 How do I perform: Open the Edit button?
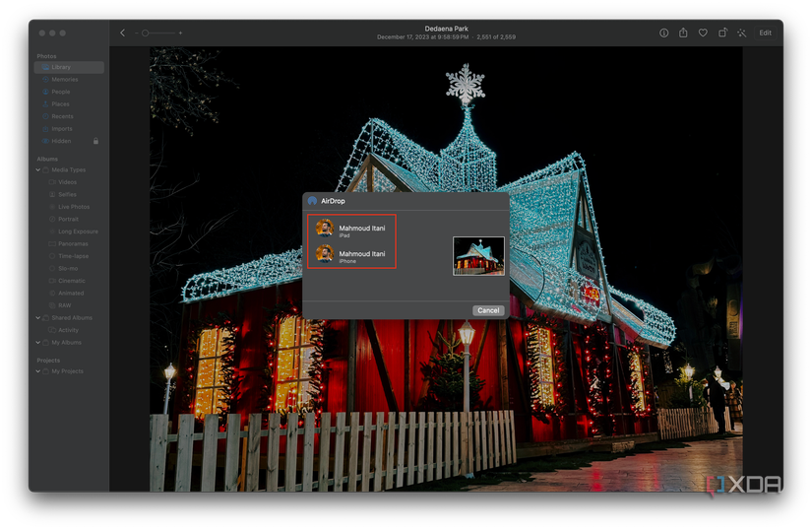[765, 33]
